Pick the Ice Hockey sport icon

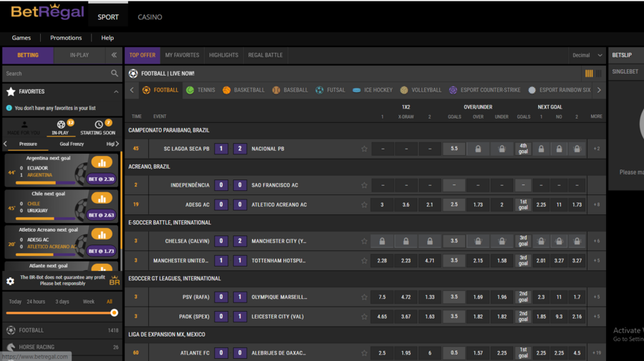[x=357, y=90]
